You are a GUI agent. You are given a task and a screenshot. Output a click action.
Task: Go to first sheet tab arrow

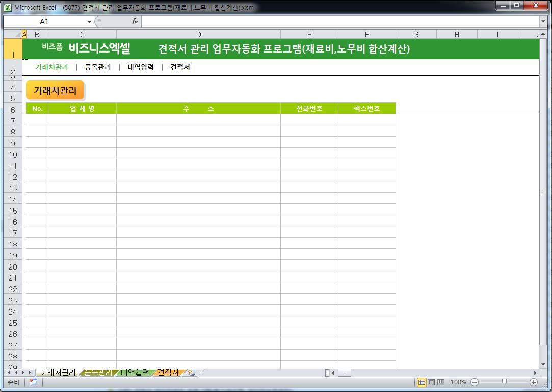coord(8,372)
